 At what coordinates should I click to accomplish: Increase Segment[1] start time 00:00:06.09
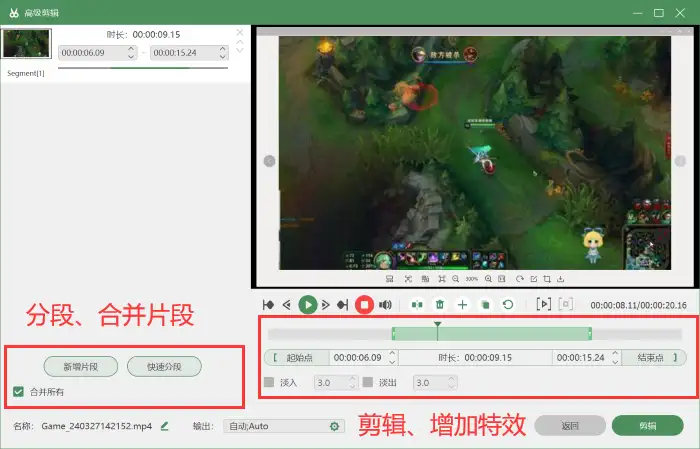pos(131,49)
